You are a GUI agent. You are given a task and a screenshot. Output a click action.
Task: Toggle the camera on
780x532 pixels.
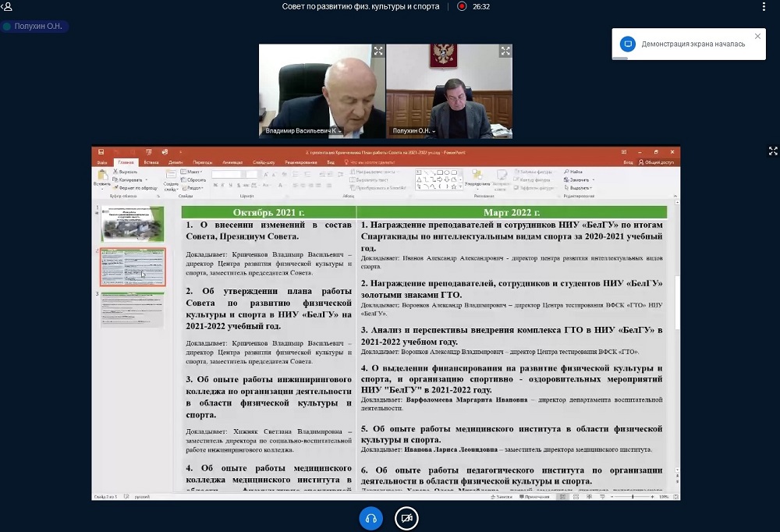click(x=406, y=518)
